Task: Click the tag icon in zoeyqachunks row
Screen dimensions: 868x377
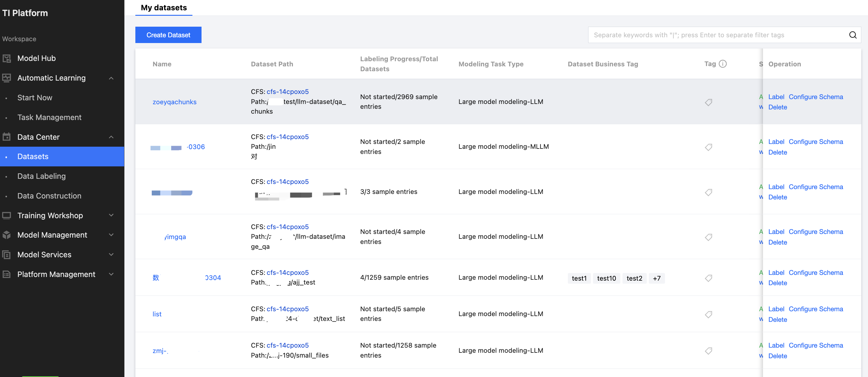Action: pyautogui.click(x=708, y=102)
